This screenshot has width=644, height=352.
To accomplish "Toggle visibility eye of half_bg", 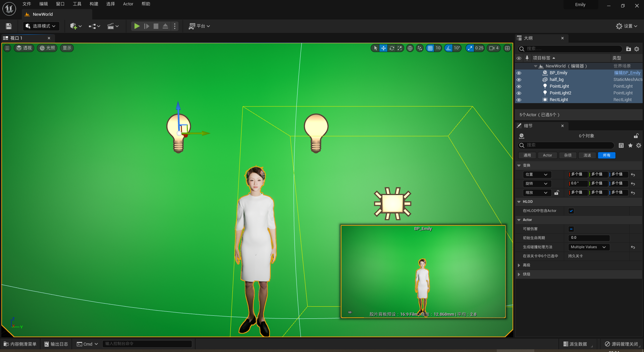I will pyautogui.click(x=519, y=80).
